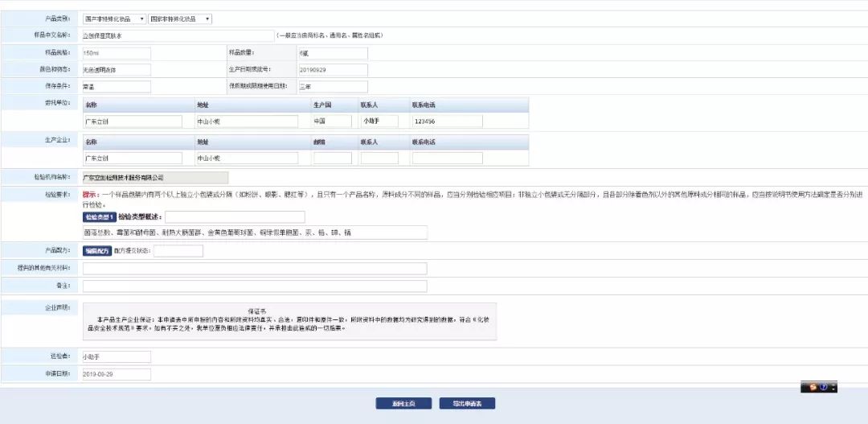Click the blue help icon in floating toolbar
Viewport: 868px width, 424px height.
click(x=824, y=387)
